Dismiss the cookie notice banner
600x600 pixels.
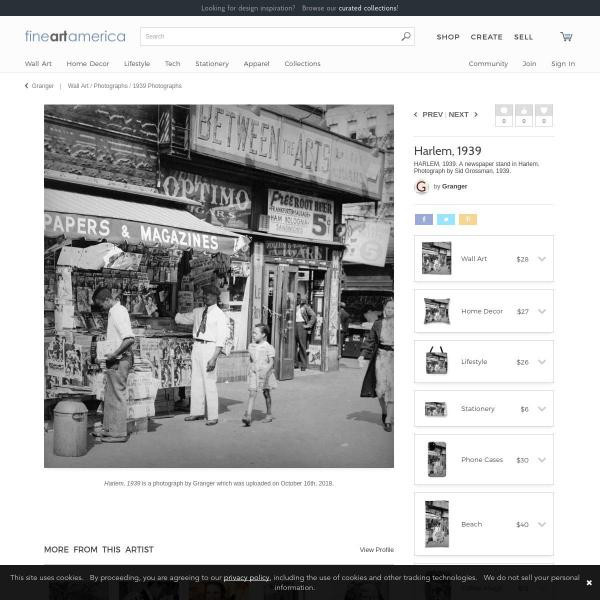point(589,582)
